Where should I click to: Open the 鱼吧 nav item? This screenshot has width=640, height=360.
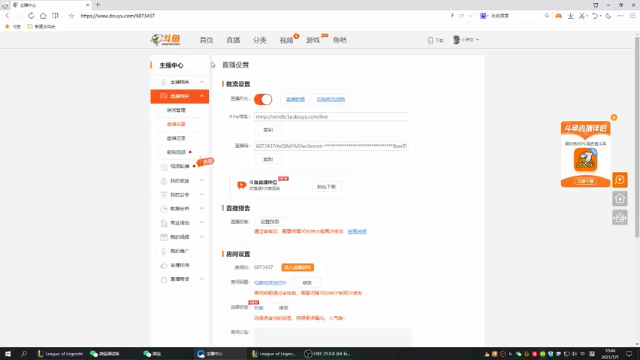point(340,40)
